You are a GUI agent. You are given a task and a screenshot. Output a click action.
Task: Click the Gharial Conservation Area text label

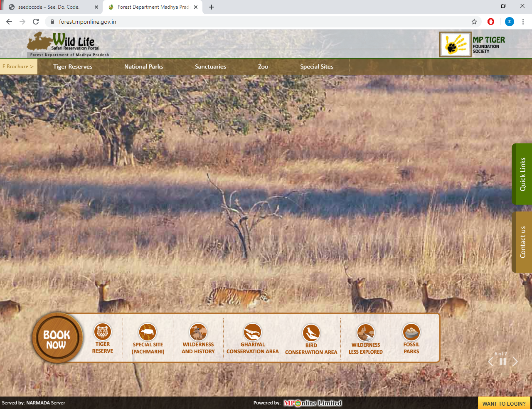click(253, 348)
